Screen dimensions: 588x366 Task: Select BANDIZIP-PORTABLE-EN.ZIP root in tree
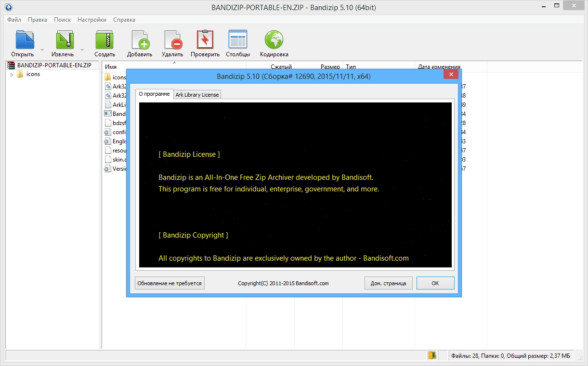tap(54, 65)
